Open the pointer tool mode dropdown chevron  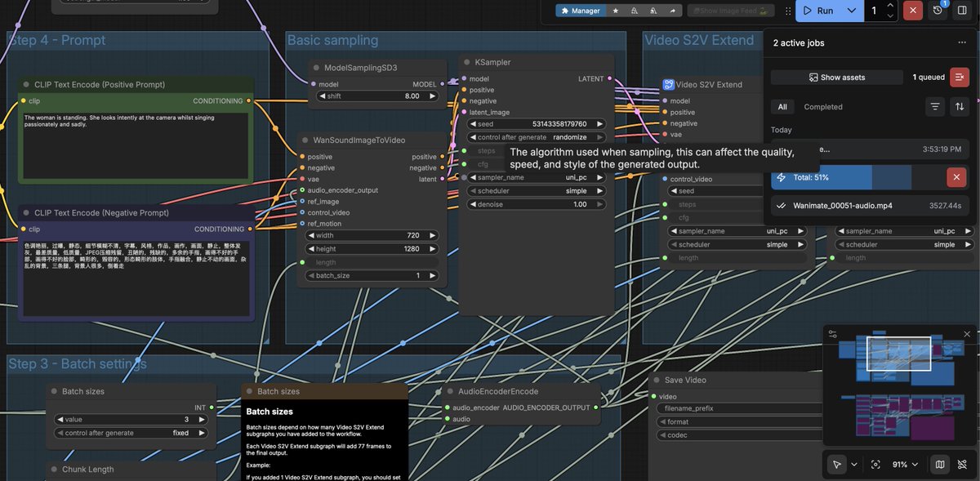click(x=854, y=464)
